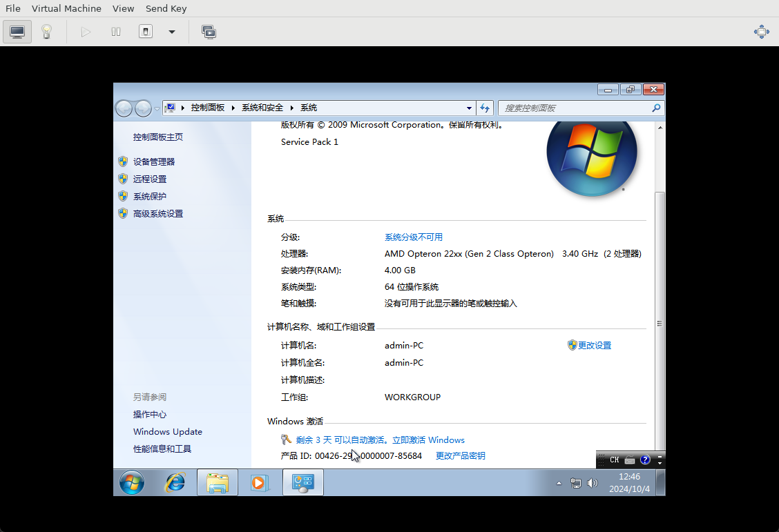
Task: Launch Windows Media Player from taskbar
Action: [260, 482]
